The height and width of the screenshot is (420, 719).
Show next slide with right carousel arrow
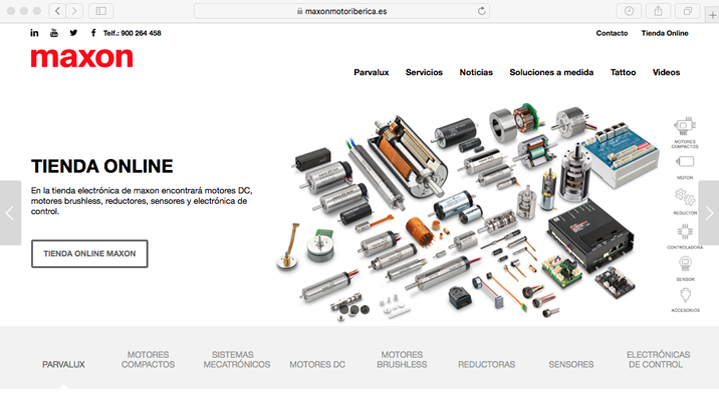click(x=709, y=213)
